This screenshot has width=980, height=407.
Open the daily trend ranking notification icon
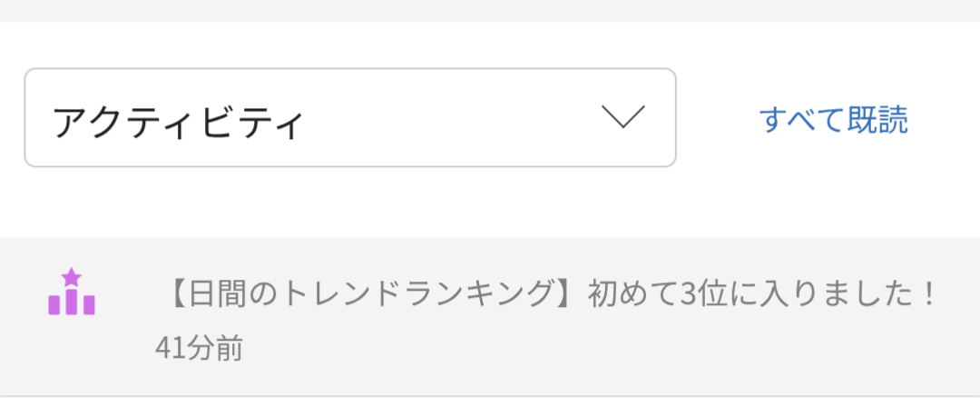[x=72, y=293]
